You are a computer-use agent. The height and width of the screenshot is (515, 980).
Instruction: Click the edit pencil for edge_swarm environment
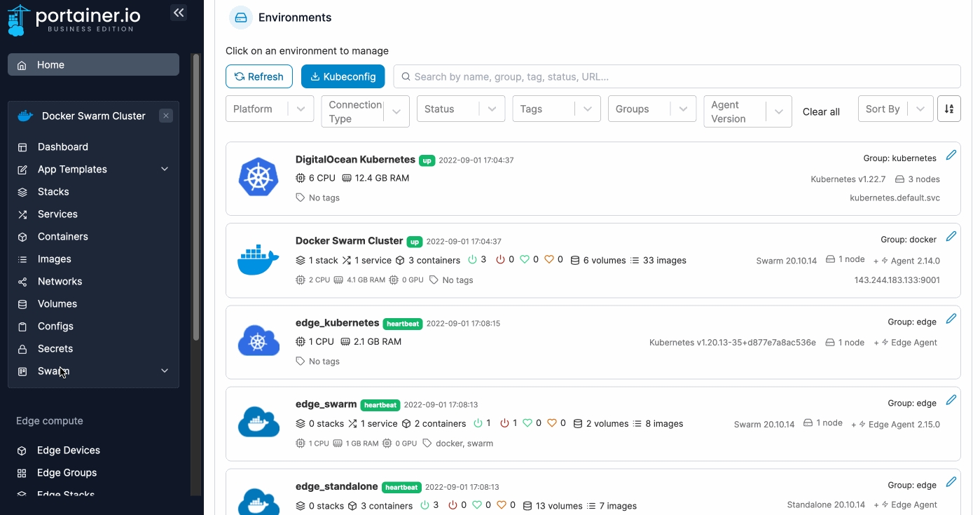click(951, 400)
